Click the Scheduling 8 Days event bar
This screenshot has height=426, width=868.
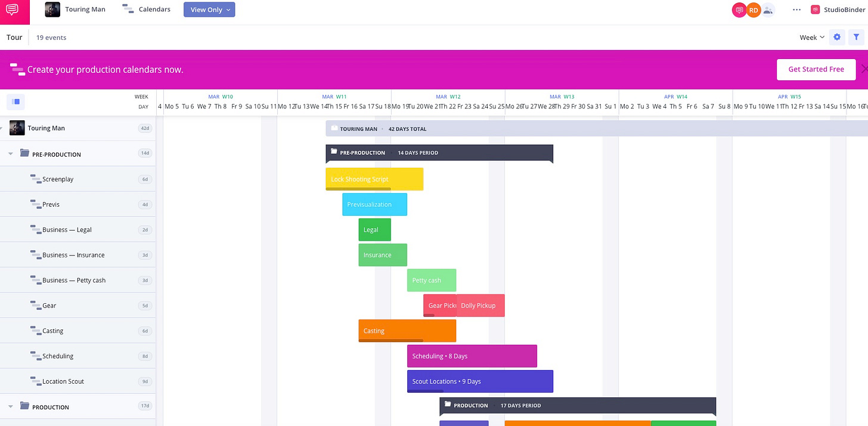pos(472,356)
